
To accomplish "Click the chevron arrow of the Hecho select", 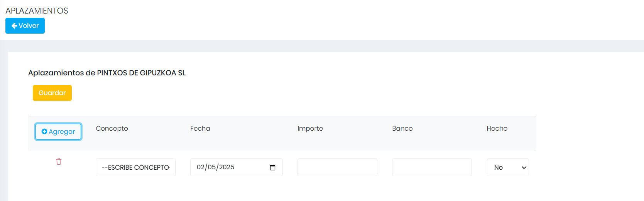I will coord(524,168).
